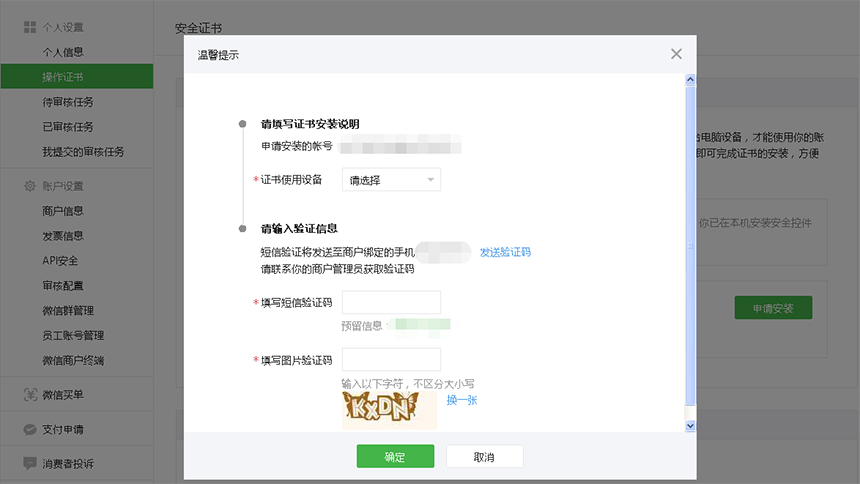This screenshot has width=860, height=484.
Task: Open 审核配置 in the sidebar
Action: click(63, 285)
